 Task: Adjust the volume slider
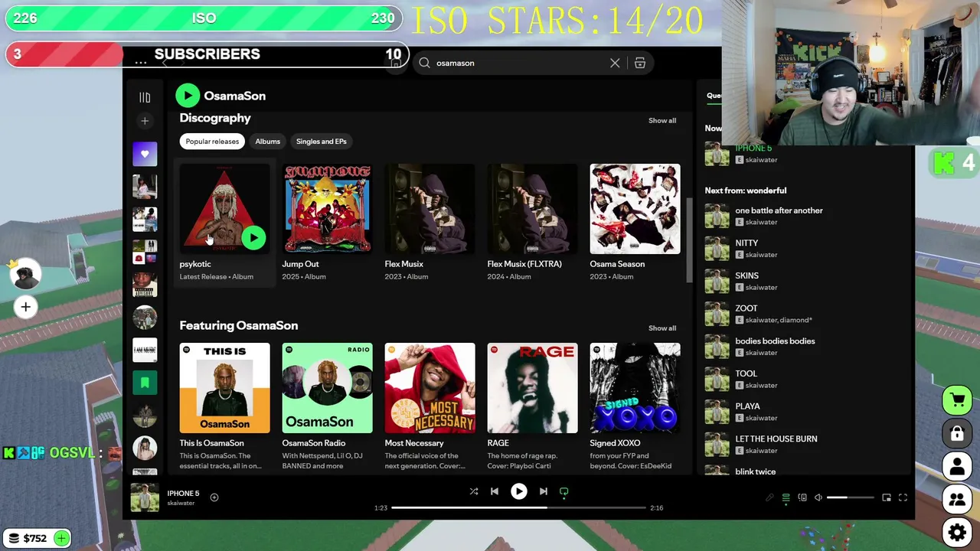coord(850,497)
